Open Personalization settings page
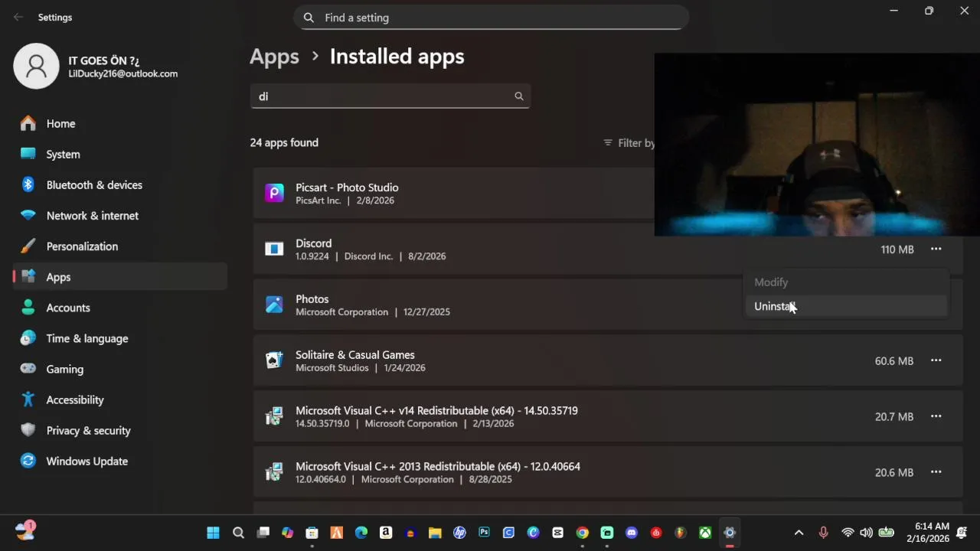Screen dimensions: 980x551 (82, 246)
